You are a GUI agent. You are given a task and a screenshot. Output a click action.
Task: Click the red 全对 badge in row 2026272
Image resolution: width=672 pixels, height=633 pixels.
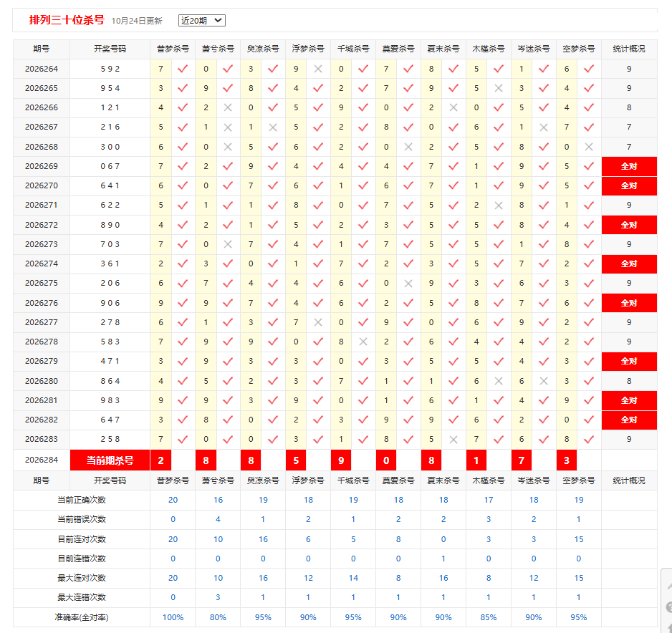(x=629, y=225)
